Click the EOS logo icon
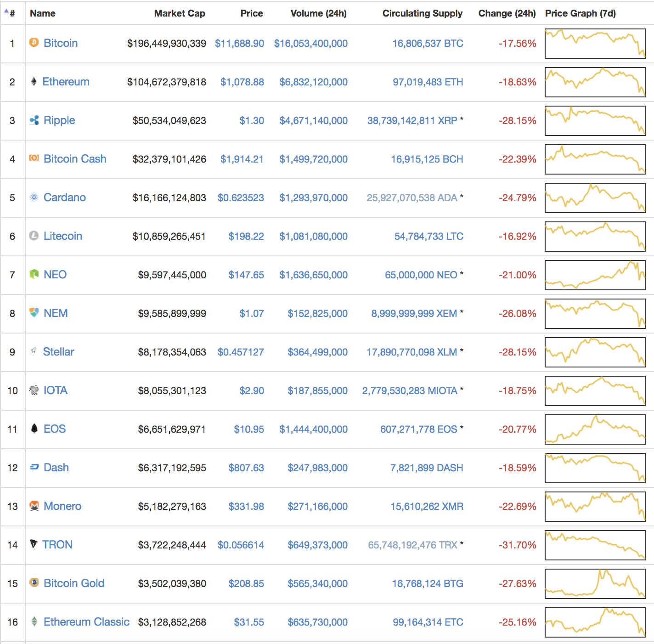The image size is (654, 644). tap(34, 428)
